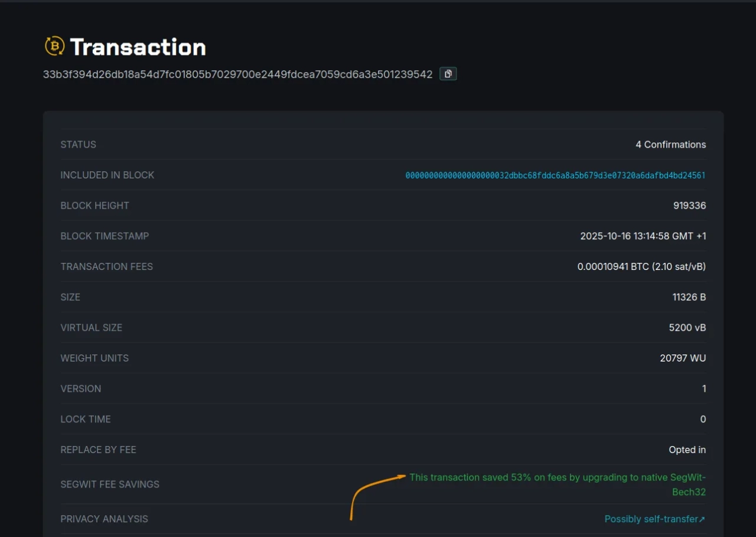Click the copy-to-clipboard icon near the txid
756x537 pixels.
point(448,73)
